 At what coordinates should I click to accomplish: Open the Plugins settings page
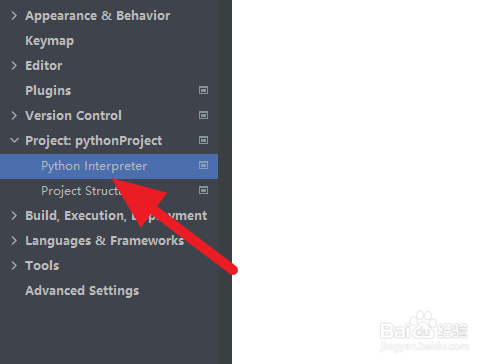click(48, 91)
